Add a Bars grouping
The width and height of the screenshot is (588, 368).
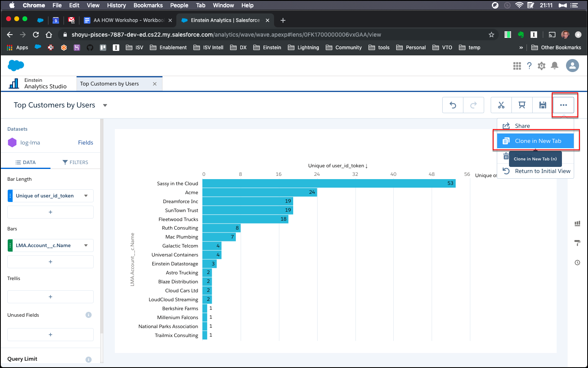pyautogui.click(x=50, y=262)
